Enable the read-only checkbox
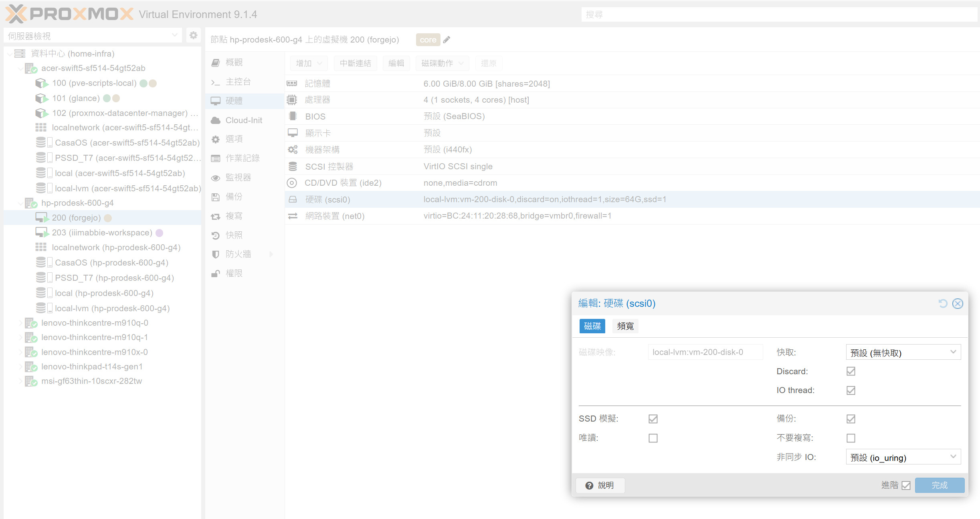 [653, 438]
